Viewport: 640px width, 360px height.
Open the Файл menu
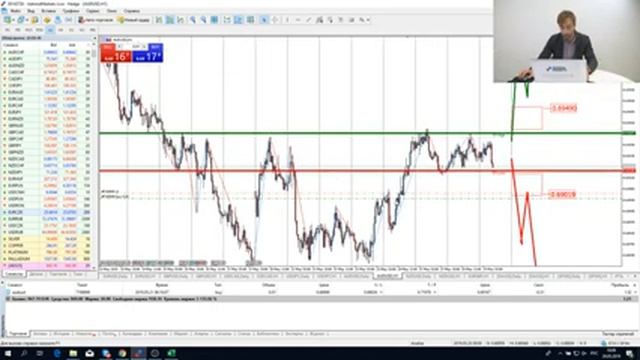(16, 11)
